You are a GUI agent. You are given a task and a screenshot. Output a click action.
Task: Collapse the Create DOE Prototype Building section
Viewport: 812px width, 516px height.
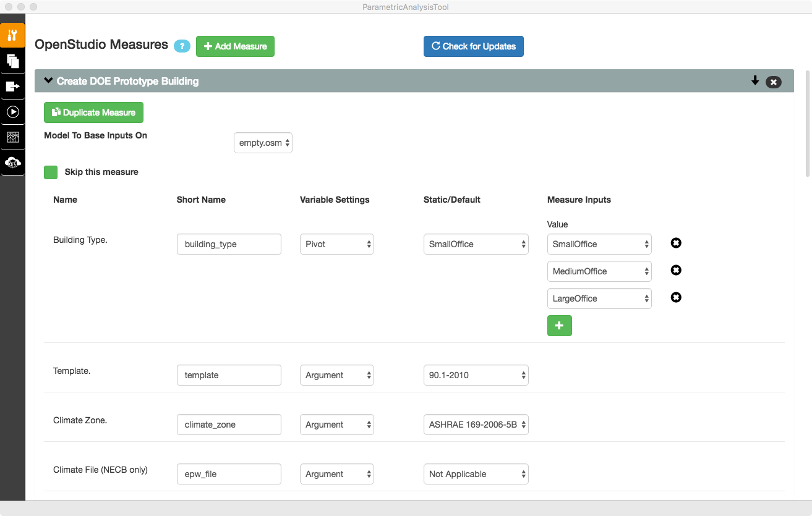coord(49,81)
